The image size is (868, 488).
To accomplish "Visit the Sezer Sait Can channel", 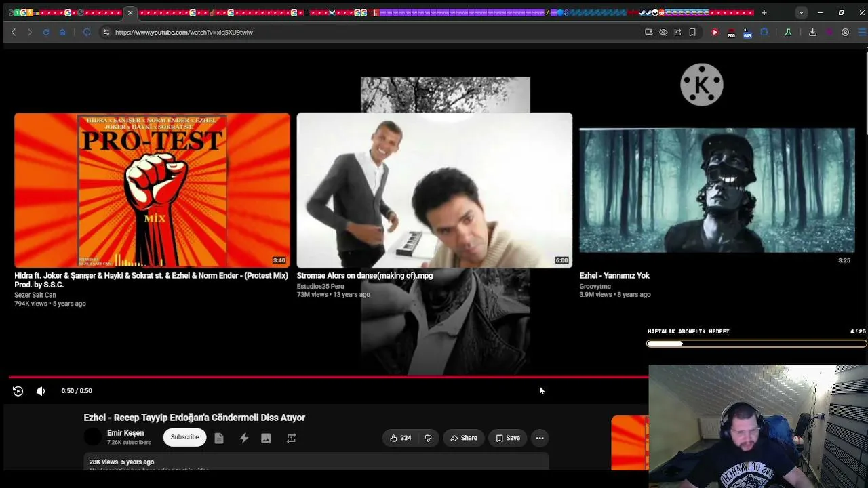I will [x=35, y=296].
